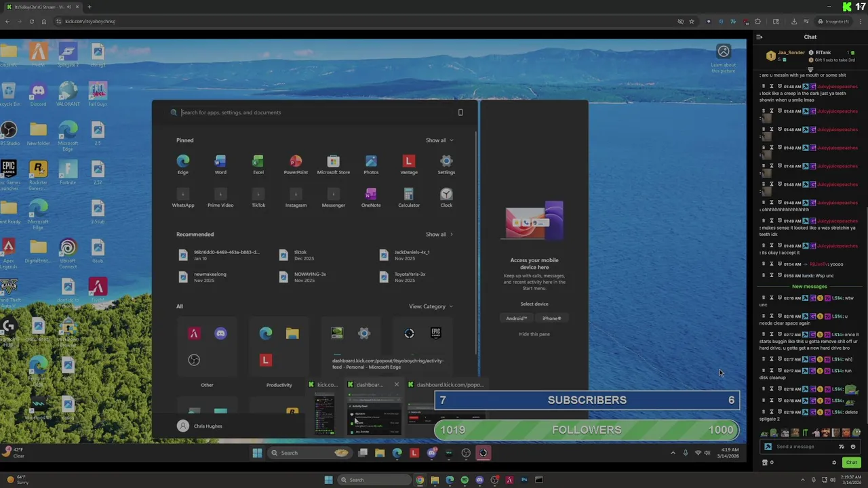
Task: Open Prime Video pinned shortcut
Action: coord(220,197)
